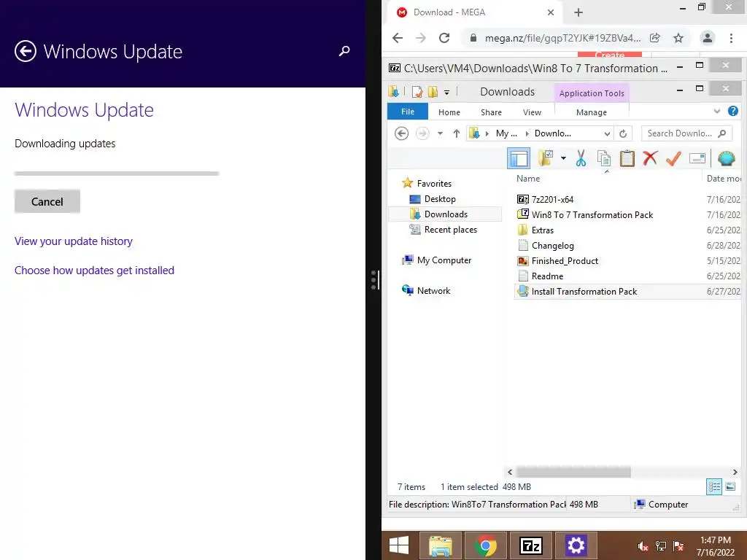Open the Windows Start button

pyautogui.click(x=399, y=545)
